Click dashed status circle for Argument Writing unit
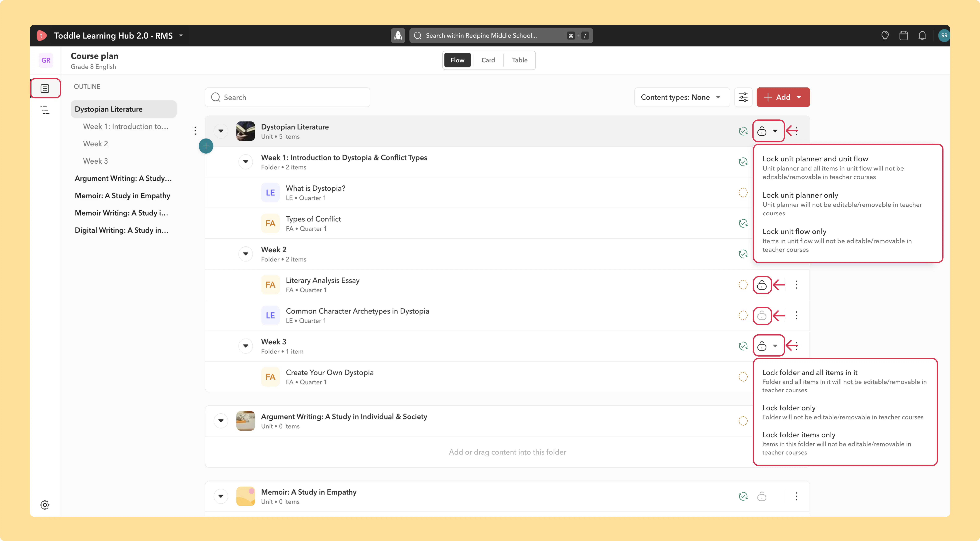This screenshot has width=980, height=541. pos(743,421)
